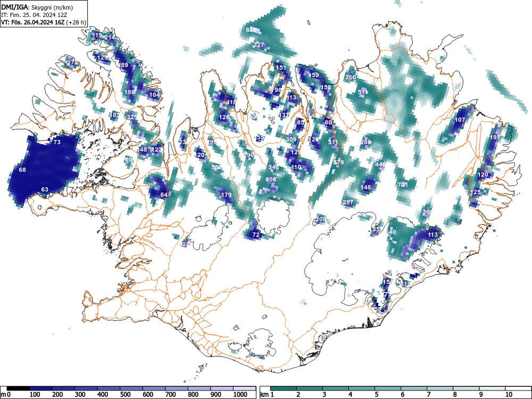Click the visibility value 125 in the east

(x=475, y=193)
